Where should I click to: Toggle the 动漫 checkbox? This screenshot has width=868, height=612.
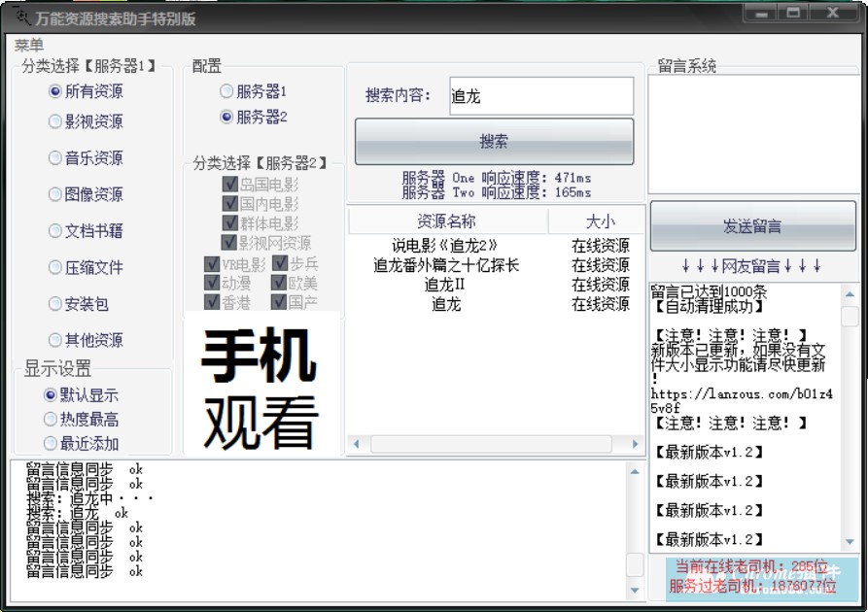(212, 283)
